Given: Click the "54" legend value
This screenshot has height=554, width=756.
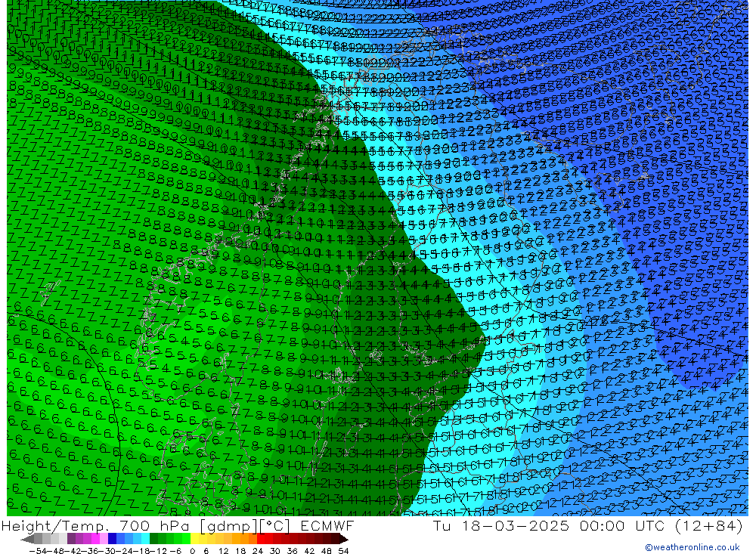Looking at the screenshot, I should [343, 551].
